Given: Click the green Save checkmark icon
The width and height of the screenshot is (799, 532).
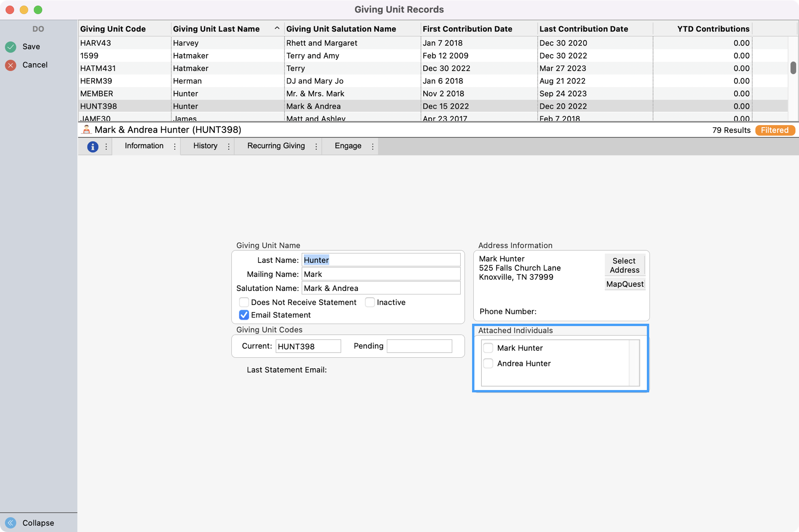Looking at the screenshot, I should click(x=11, y=47).
